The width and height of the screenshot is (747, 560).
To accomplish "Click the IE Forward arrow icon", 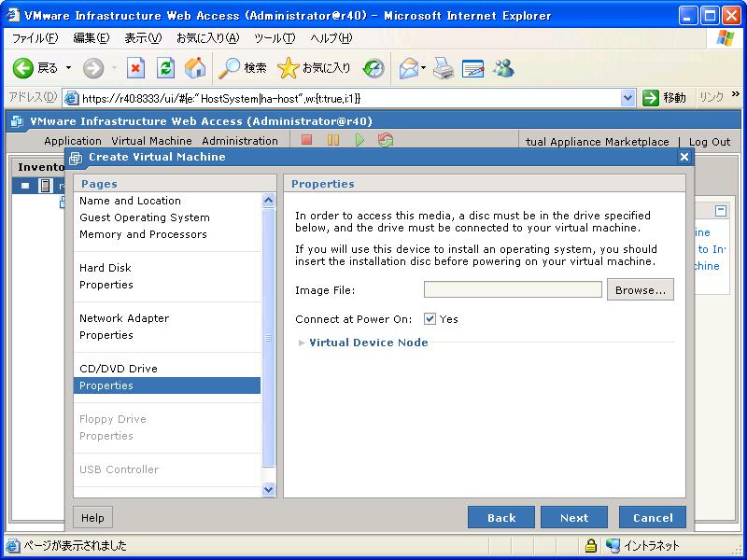I will 92,68.
